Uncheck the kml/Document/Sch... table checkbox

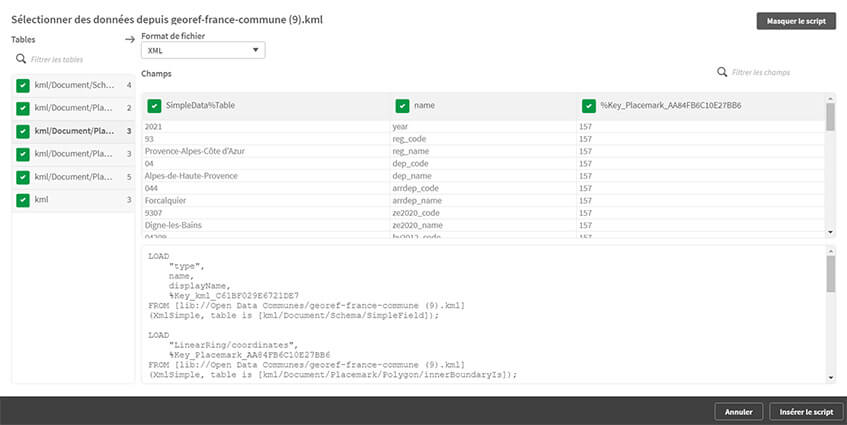pyautogui.click(x=23, y=85)
